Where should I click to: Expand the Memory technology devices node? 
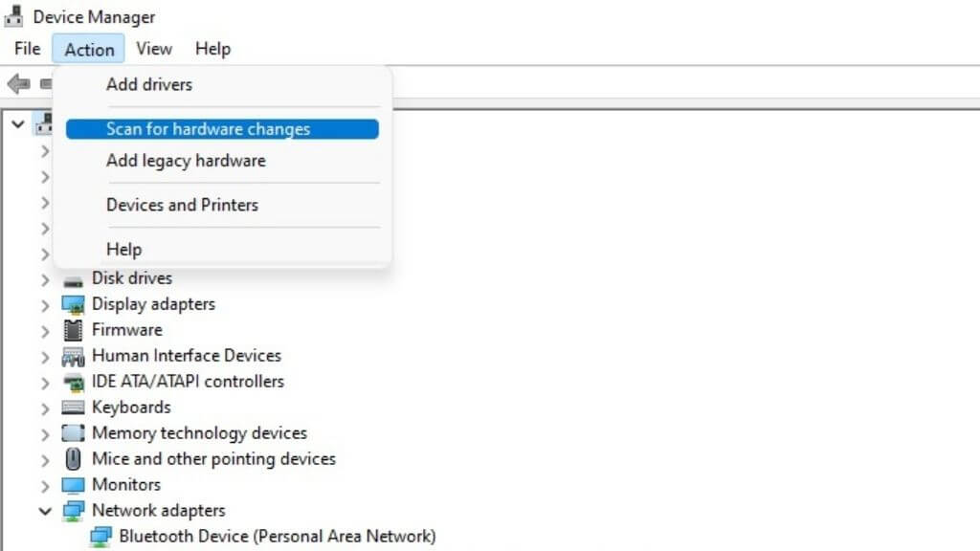pos(45,433)
